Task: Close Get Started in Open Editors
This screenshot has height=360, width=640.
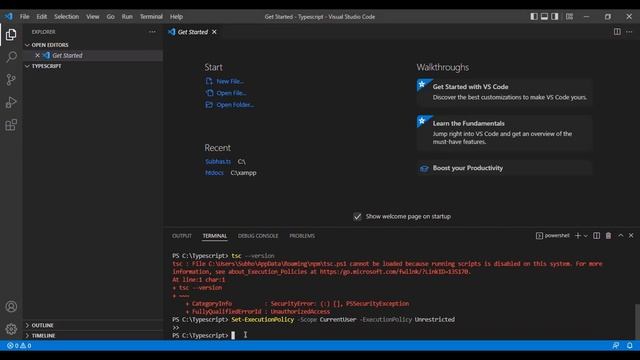Action: [37, 55]
